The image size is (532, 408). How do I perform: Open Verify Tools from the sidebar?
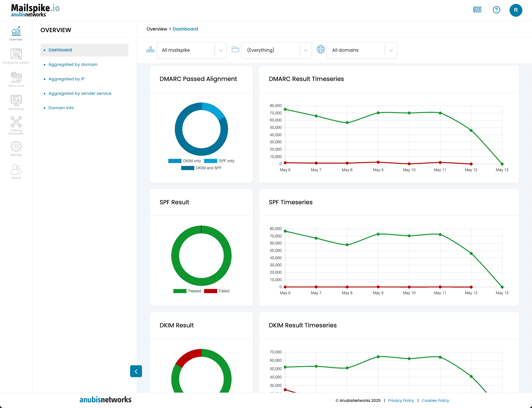[x=16, y=79]
